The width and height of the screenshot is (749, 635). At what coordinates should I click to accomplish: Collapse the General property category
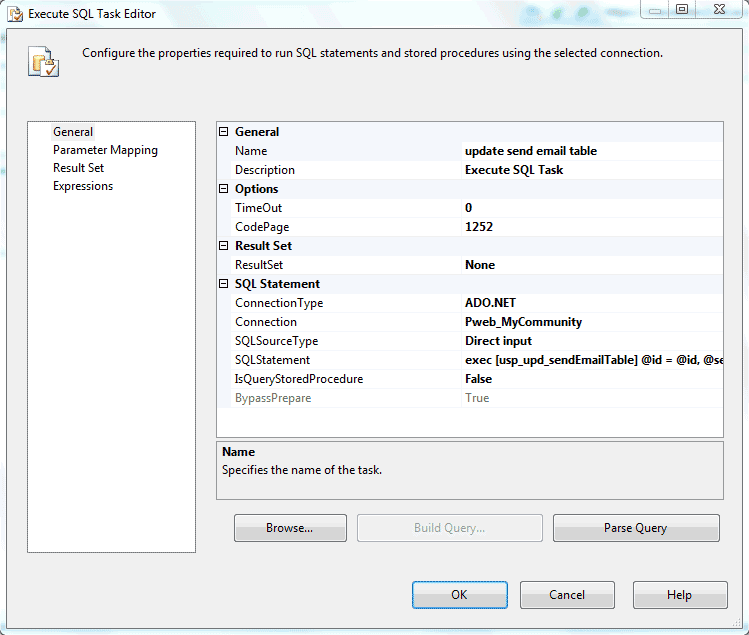tap(224, 132)
